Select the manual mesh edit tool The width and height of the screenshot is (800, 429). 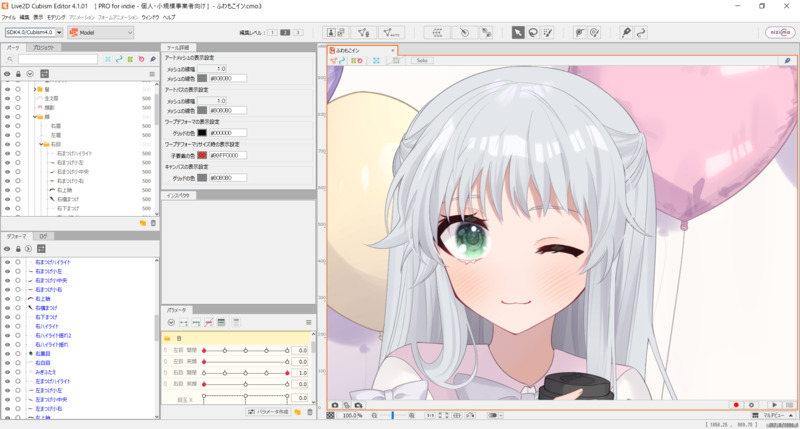(363, 33)
